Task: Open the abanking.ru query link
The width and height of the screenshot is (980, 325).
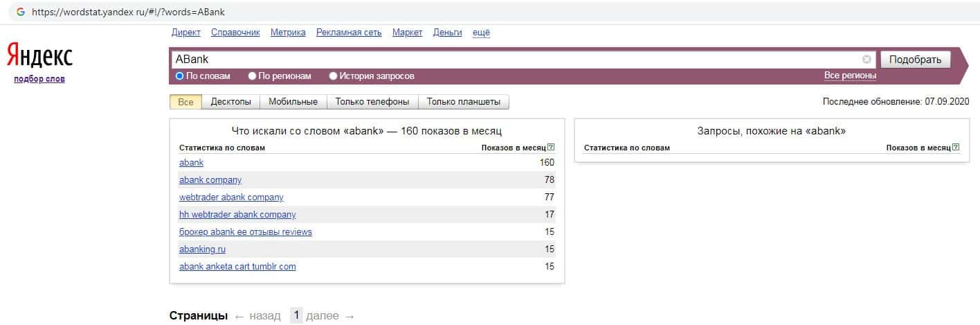Action: (202, 249)
